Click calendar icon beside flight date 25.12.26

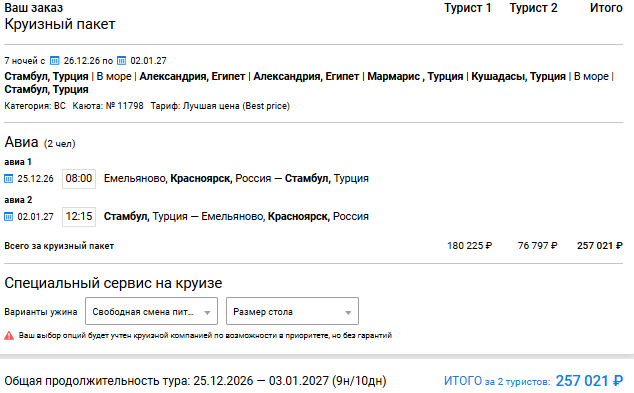coord(8,178)
